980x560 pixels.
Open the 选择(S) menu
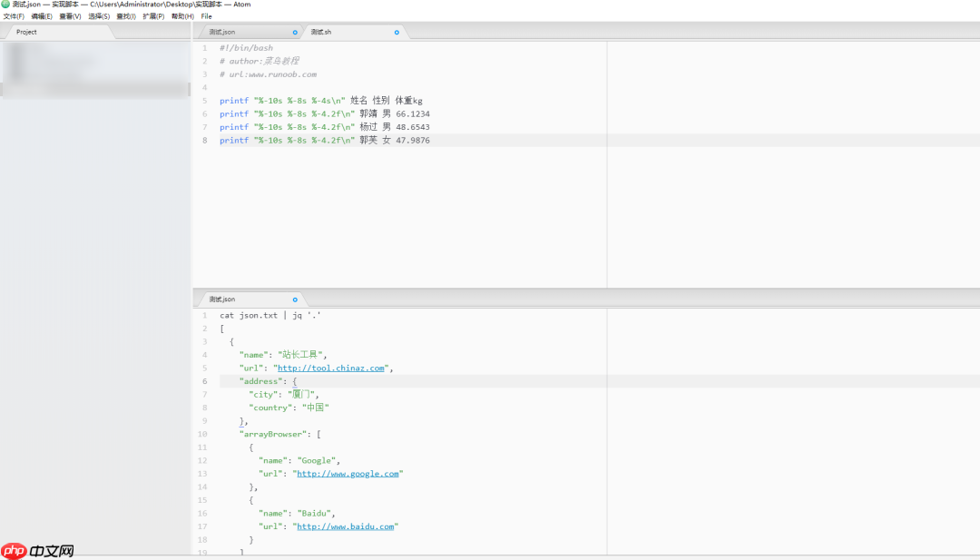pyautogui.click(x=99, y=16)
